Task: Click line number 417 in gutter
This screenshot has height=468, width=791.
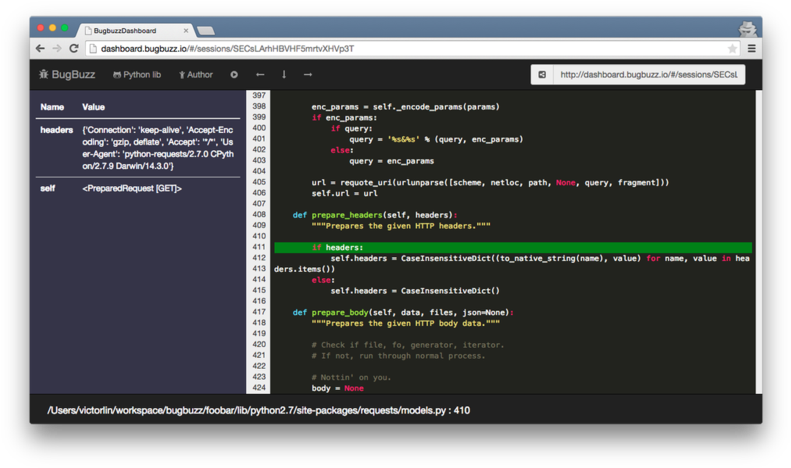Action: pyautogui.click(x=259, y=312)
